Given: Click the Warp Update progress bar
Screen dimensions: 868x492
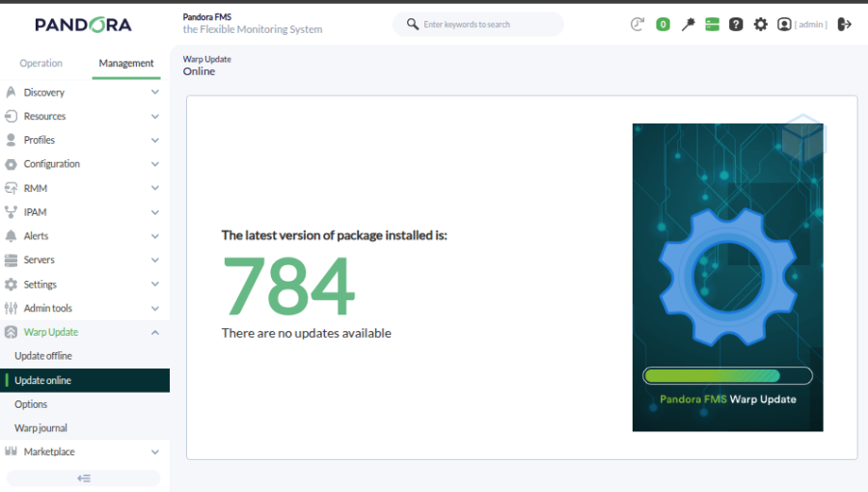Looking at the screenshot, I should pos(727,376).
